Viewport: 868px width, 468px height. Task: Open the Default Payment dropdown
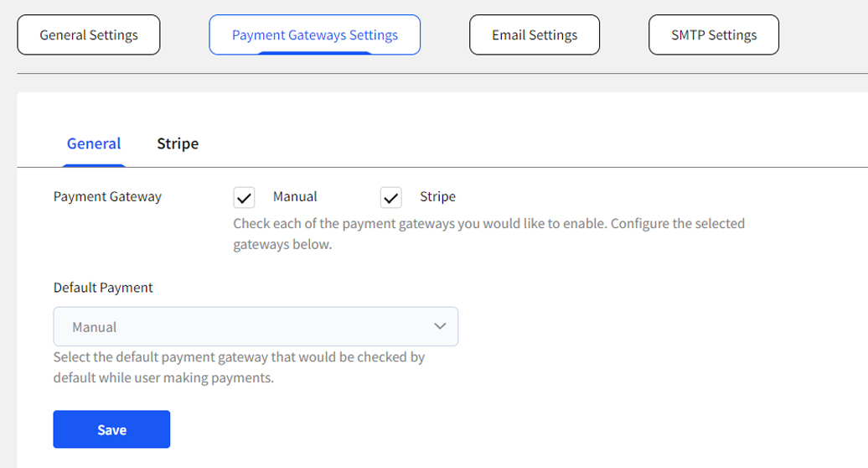256,326
